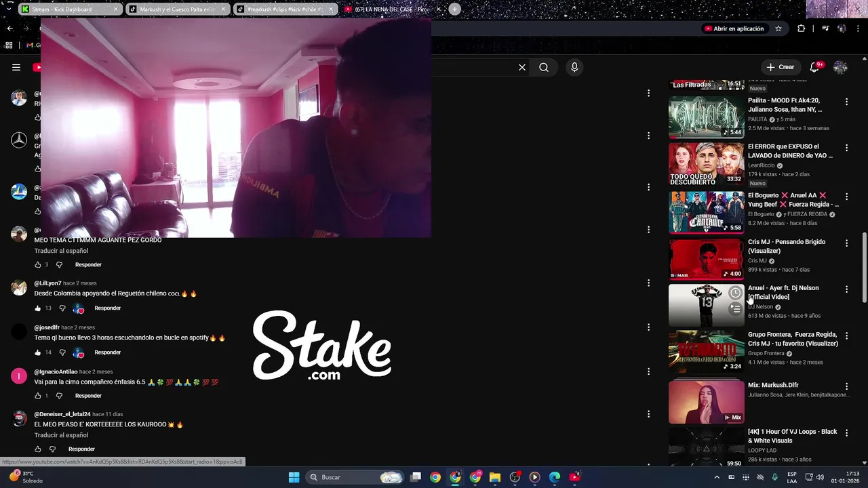The image size is (868, 488).
Task: Switch to the Stream - Kick Dashboard tab
Action: tap(69, 9)
